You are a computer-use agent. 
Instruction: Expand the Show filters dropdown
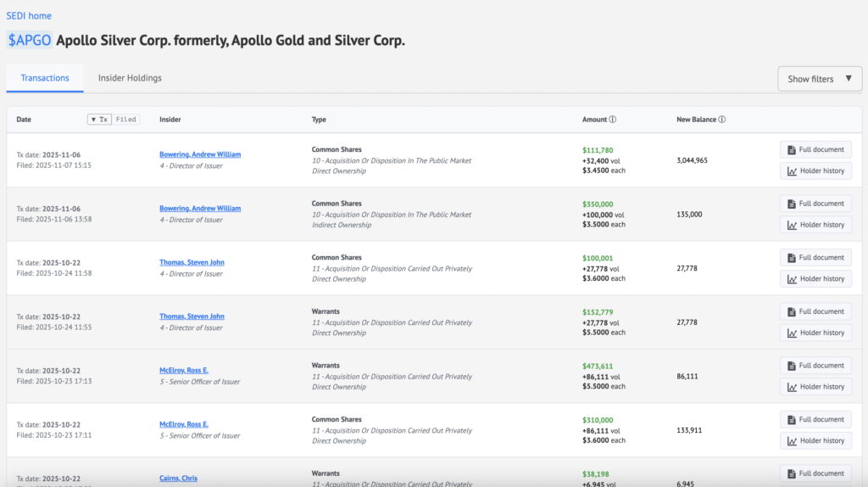819,79
